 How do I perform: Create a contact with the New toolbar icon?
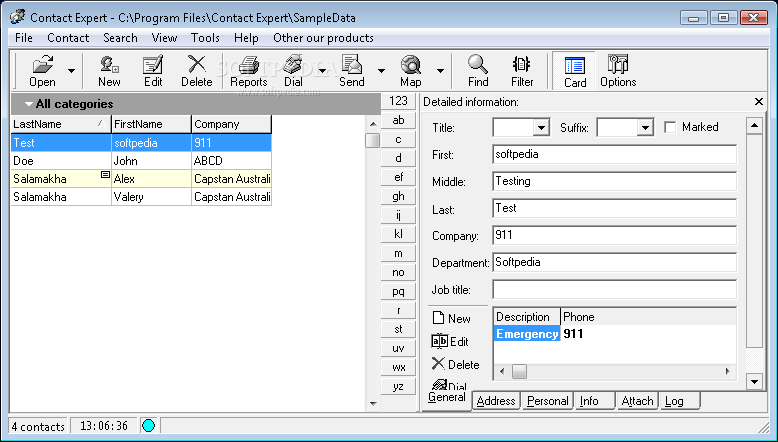(109, 65)
